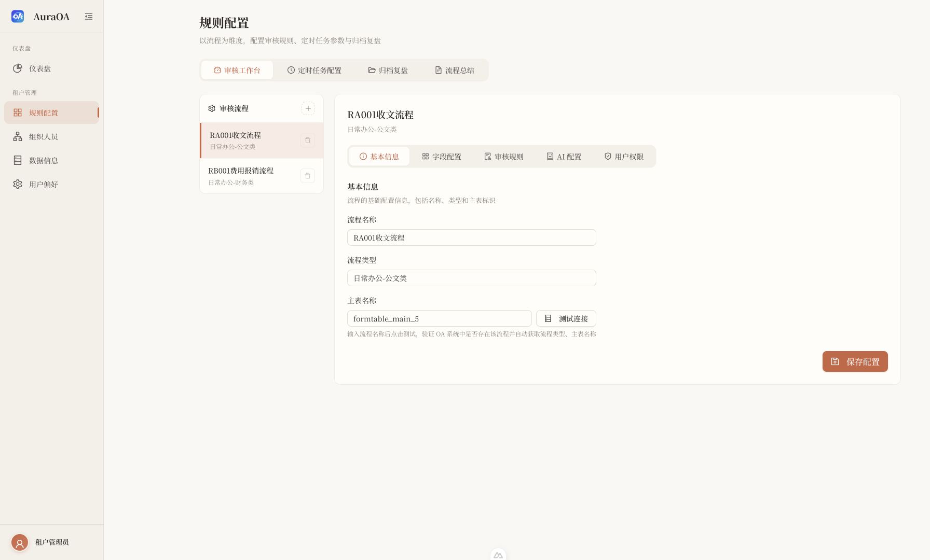Add a new 审核流程 with the plus icon
Screen dimensions: 930x560
tap(308, 108)
